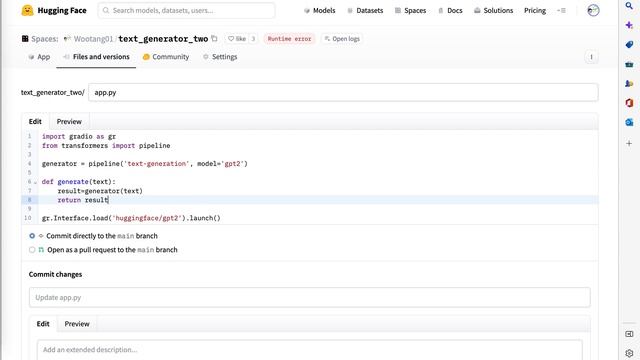
Task: Select the code editor Preview tab
Action: coord(69,122)
